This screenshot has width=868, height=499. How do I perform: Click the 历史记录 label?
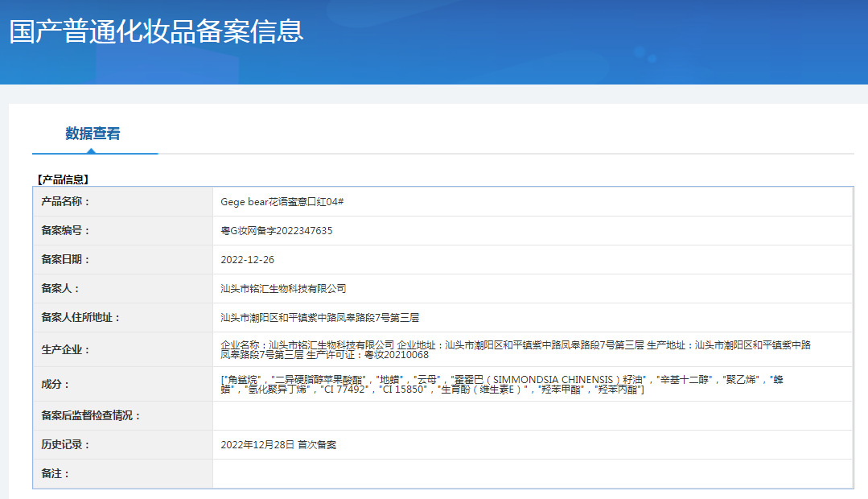(65, 444)
